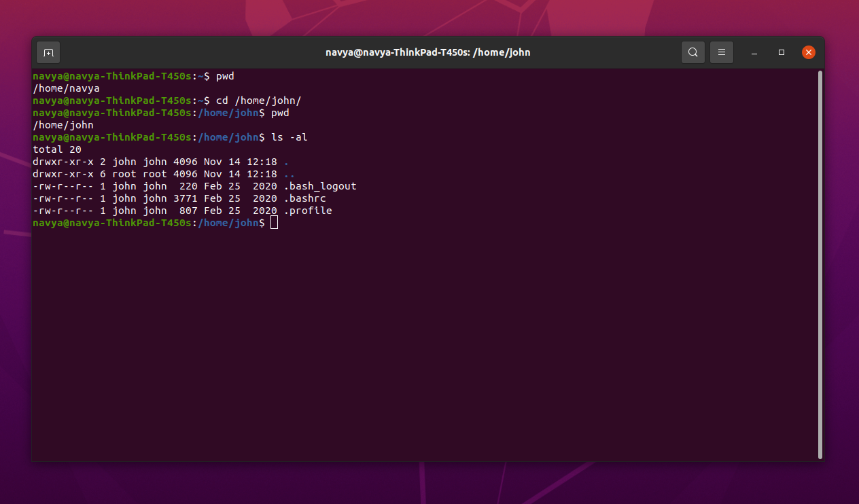This screenshot has height=504, width=859.
Task: Select the .bashrc filename in the listing
Action: click(306, 198)
